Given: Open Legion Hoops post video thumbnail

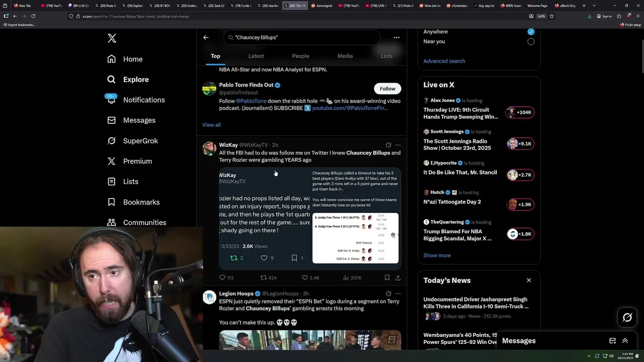Looking at the screenshot, I should [310, 340].
